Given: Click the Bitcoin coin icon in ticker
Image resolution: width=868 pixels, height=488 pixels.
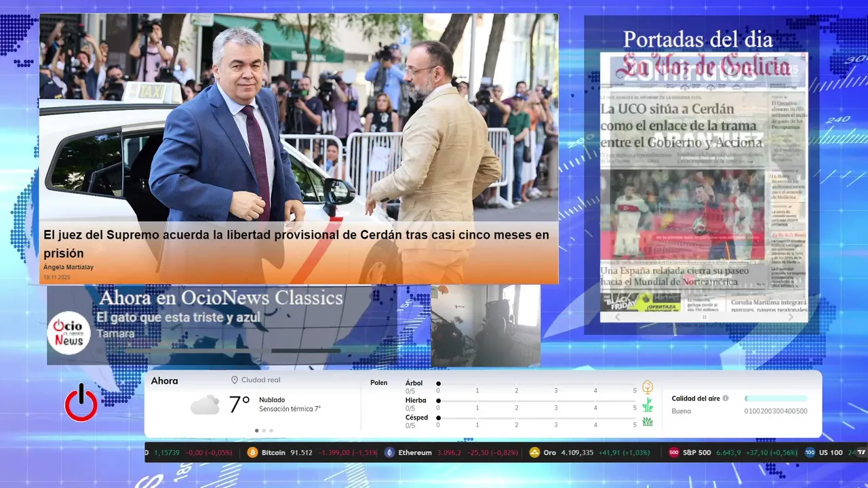Looking at the screenshot, I should 253,453.
